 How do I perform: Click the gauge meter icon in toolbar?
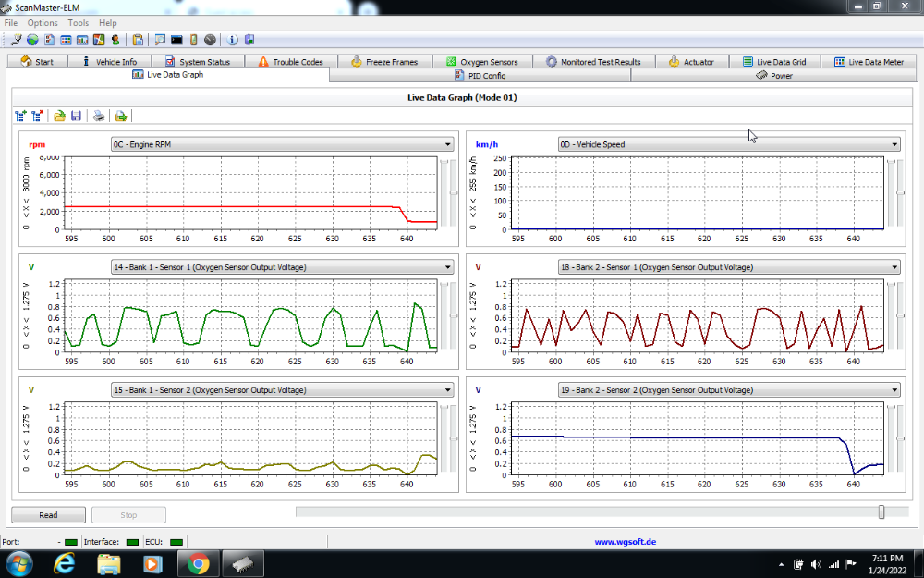pyautogui.click(x=210, y=40)
